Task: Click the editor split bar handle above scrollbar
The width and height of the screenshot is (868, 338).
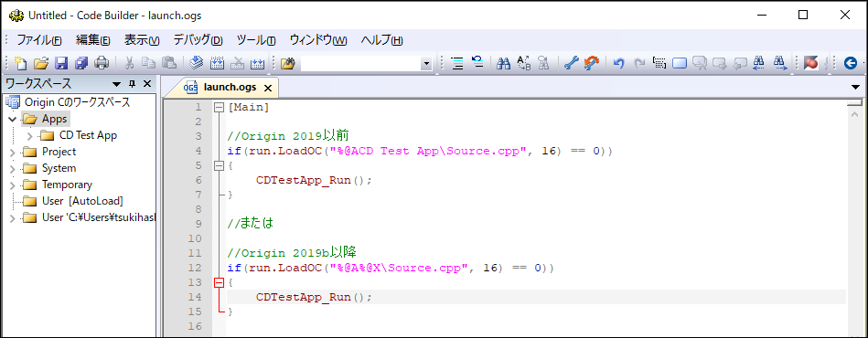Action: 854,102
